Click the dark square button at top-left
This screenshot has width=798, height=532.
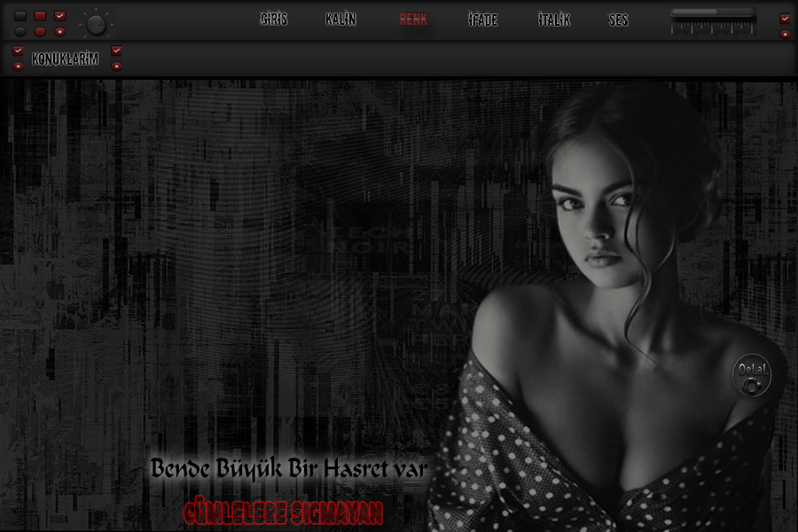(20, 16)
